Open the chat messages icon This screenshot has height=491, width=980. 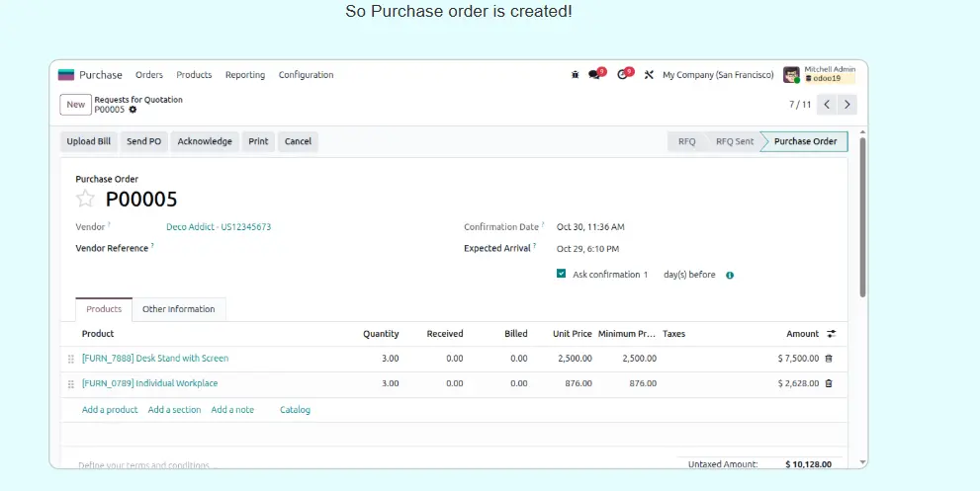(595, 75)
